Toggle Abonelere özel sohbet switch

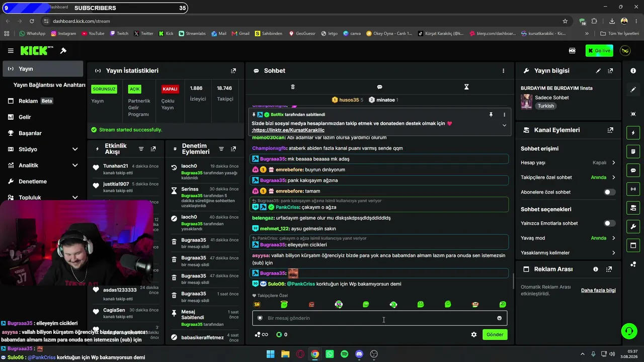[609, 192]
